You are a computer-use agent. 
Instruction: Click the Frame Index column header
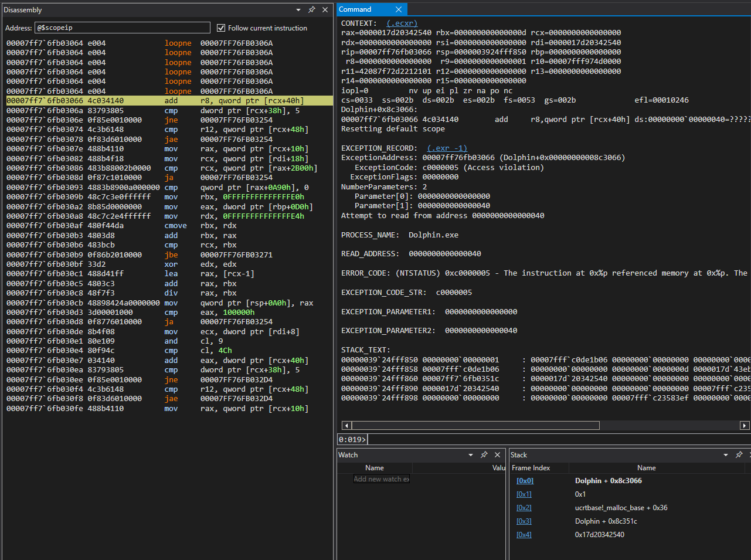[x=531, y=468]
